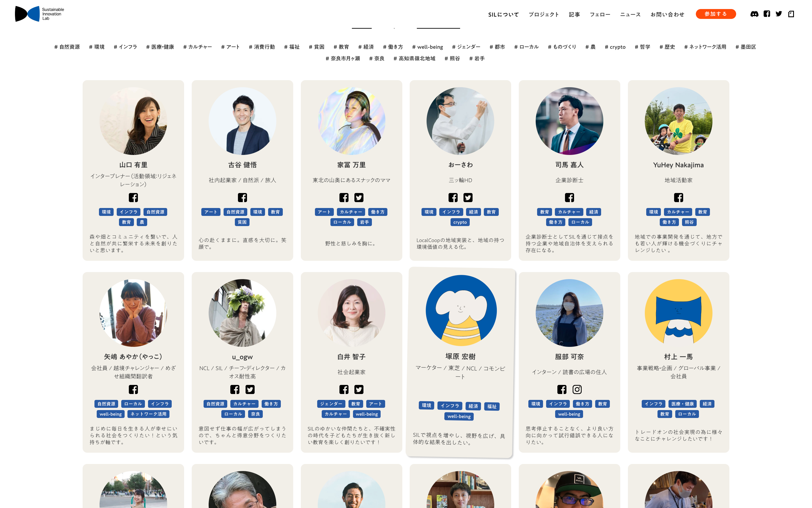Open the 古谷 健悟 name heading
This screenshot has width=812, height=508.
tap(242, 165)
